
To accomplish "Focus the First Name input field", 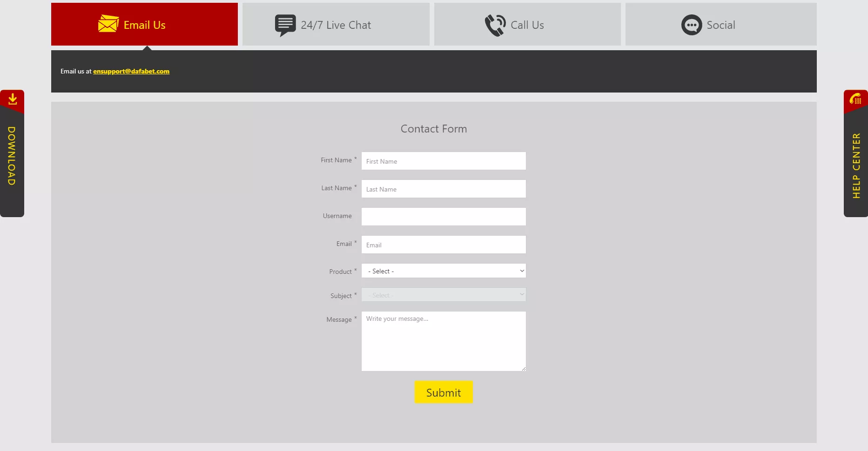I will pos(444,161).
